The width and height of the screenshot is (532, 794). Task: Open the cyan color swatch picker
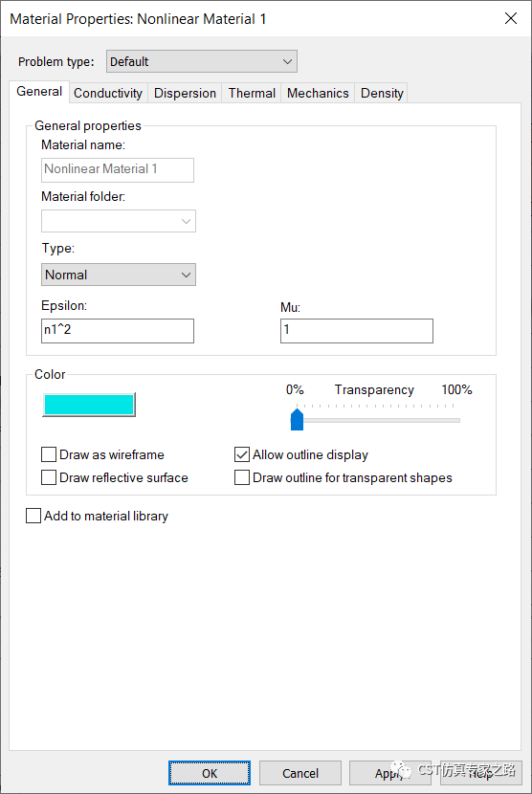(89, 405)
